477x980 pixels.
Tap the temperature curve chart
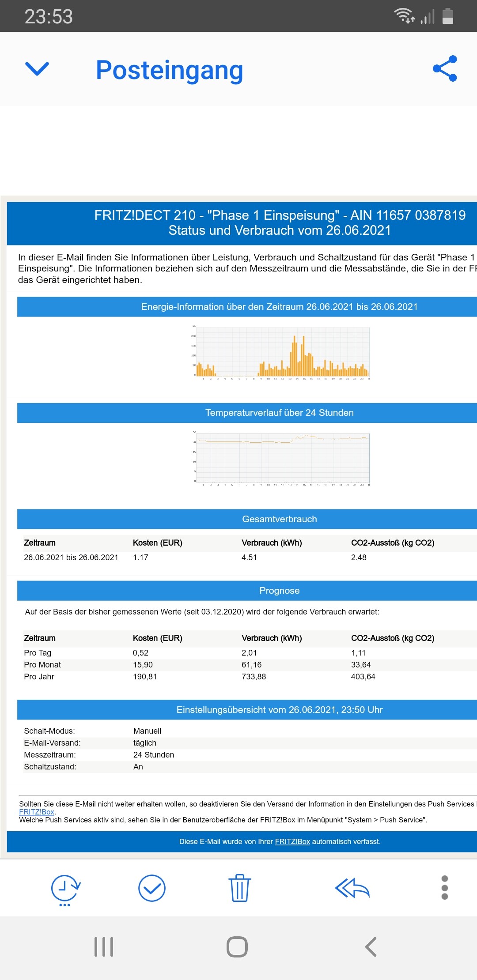[x=280, y=459]
